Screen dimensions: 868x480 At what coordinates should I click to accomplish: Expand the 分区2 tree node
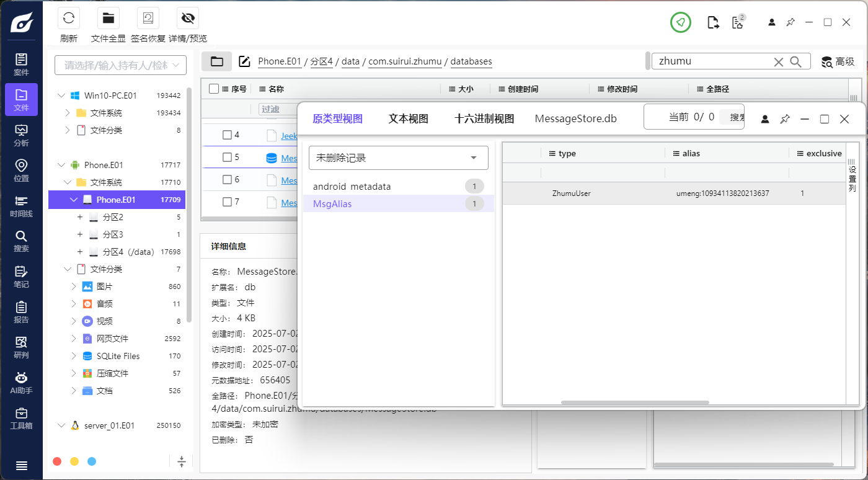coord(79,217)
